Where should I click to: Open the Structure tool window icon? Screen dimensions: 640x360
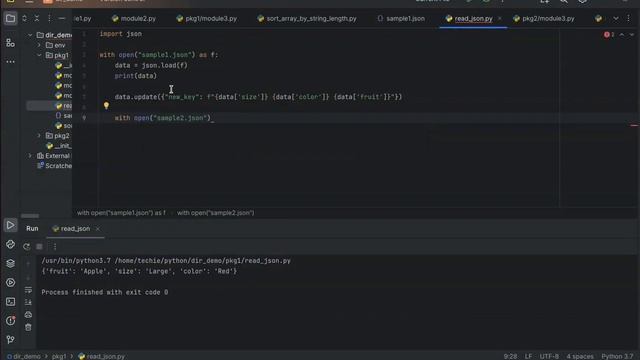(x=10, y=43)
